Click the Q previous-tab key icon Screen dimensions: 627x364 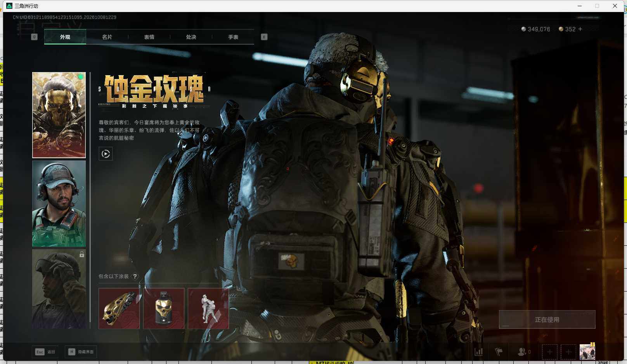pyautogui.click(x=34, y=37)
